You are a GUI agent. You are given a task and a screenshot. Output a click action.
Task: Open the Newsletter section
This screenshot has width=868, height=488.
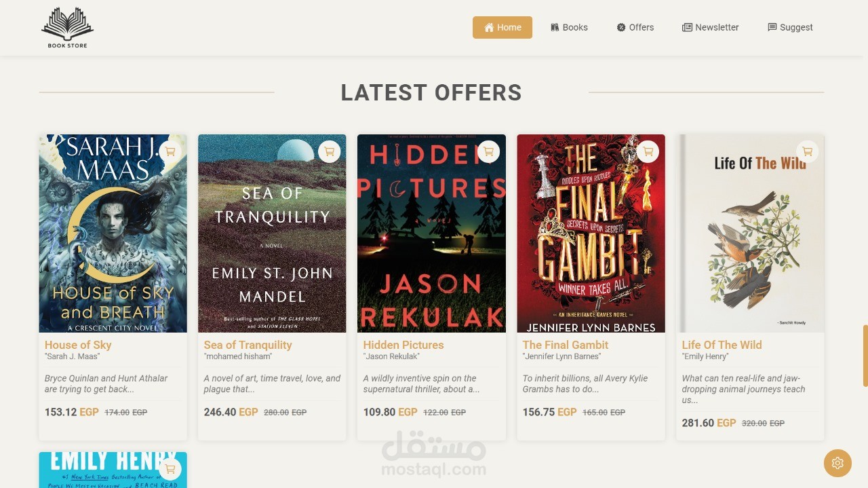pos(711,27)
